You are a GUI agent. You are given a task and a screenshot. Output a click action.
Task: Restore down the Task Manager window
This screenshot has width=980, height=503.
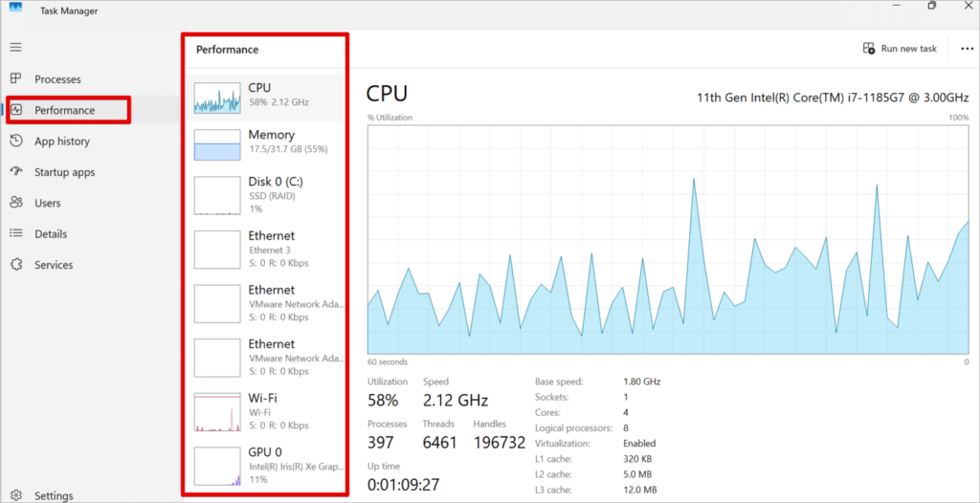point(932,6)
